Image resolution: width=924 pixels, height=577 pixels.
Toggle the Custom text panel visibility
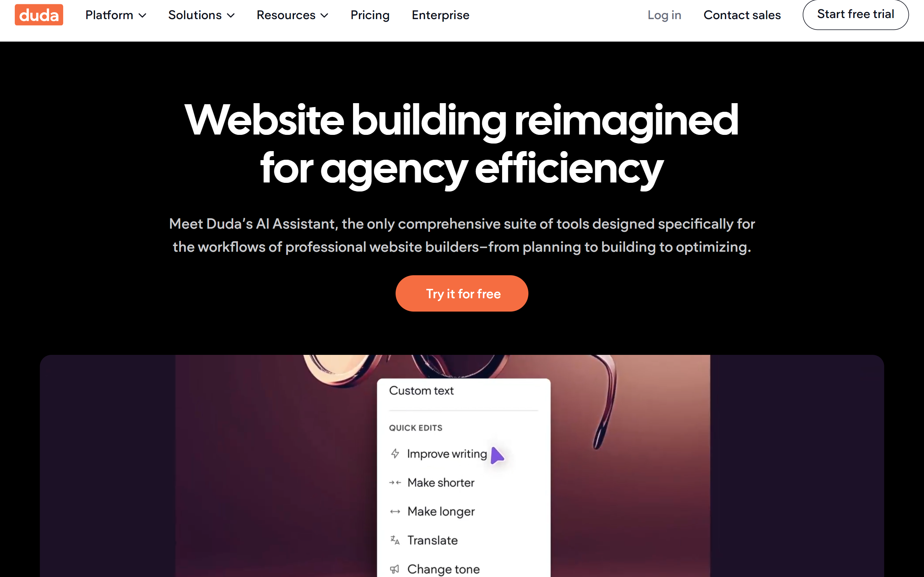pyautogui.click(x=422, y=391)
